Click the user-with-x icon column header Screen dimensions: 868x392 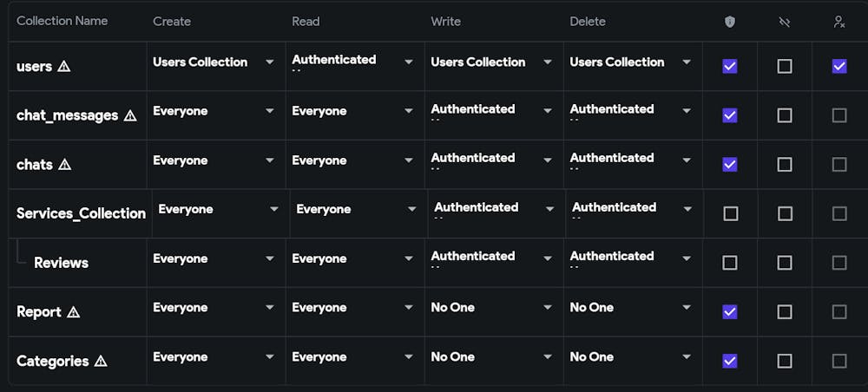[x=838, y=22]
